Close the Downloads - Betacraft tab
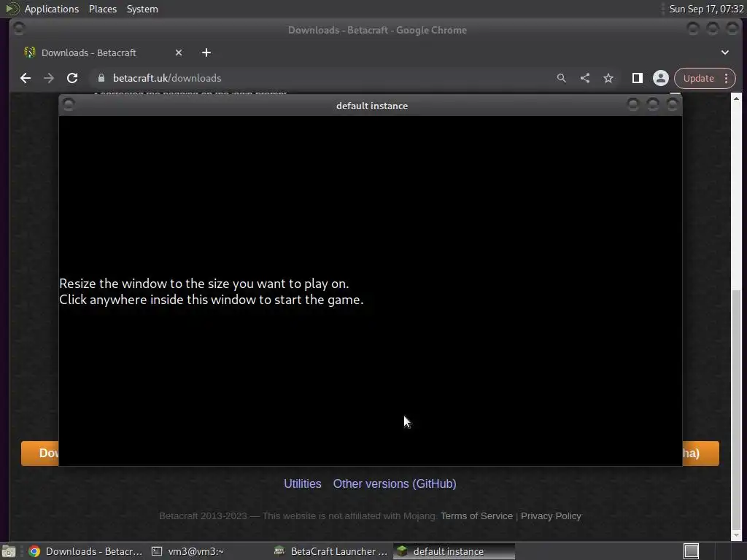This screenshot has width=747, height=560. (x=179, y=52)
